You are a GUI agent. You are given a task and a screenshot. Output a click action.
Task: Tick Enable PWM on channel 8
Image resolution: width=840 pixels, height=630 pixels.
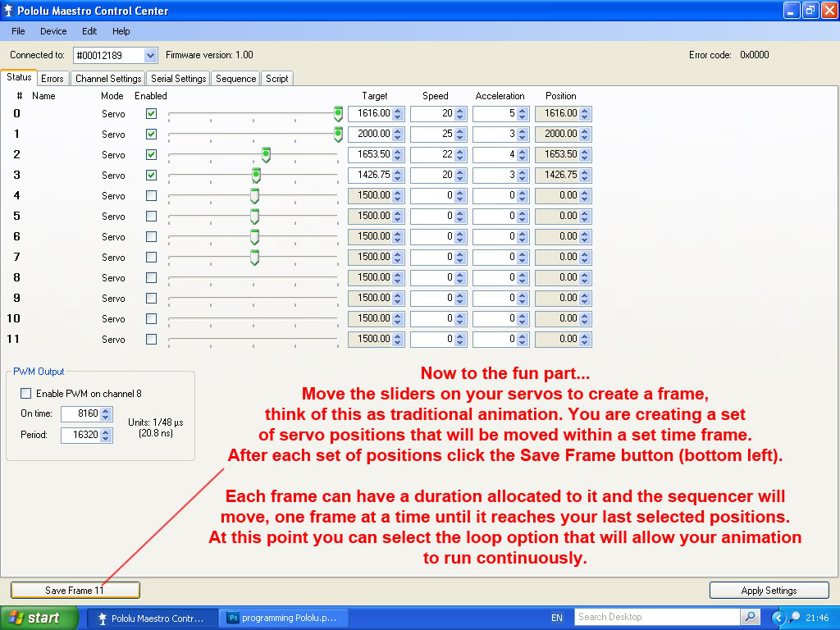pos(25,393)
